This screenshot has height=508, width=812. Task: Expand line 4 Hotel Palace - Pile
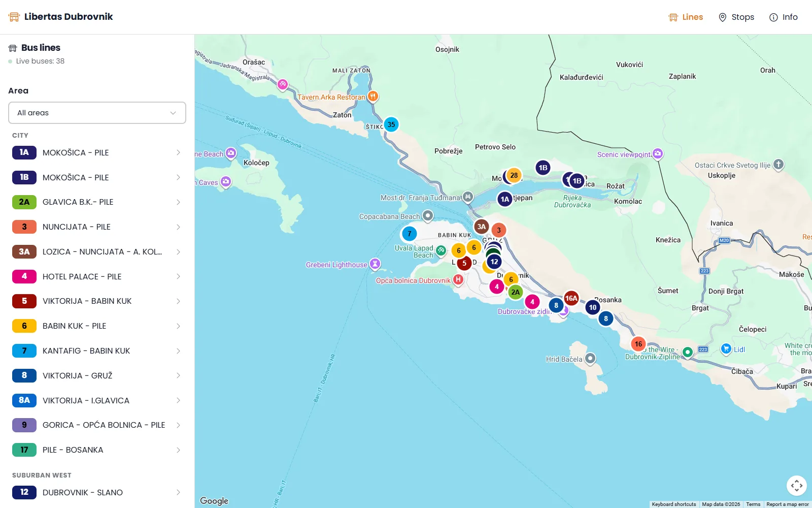97,276
